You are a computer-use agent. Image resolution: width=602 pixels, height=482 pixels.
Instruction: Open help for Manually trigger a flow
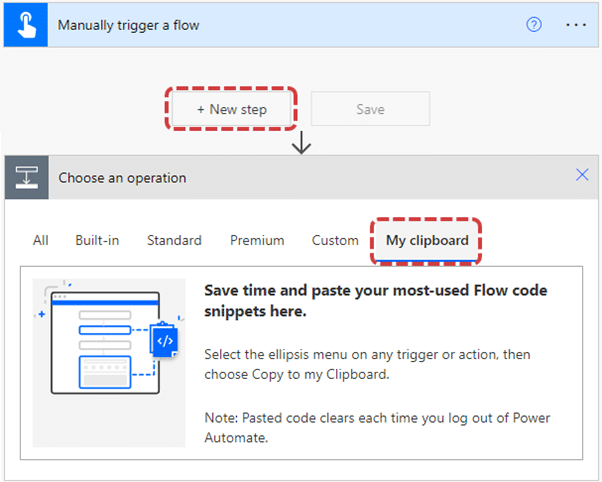[534, 25]
